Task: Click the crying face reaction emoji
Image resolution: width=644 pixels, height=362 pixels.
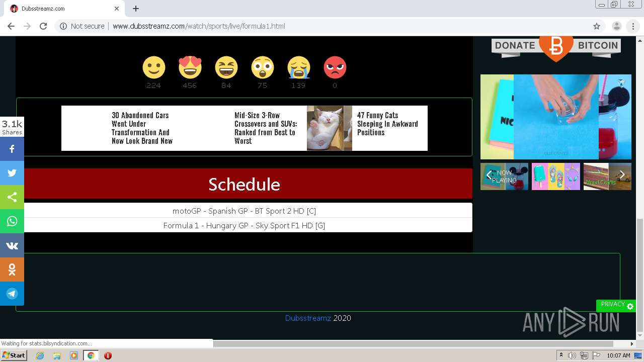Action: (298, 67)
